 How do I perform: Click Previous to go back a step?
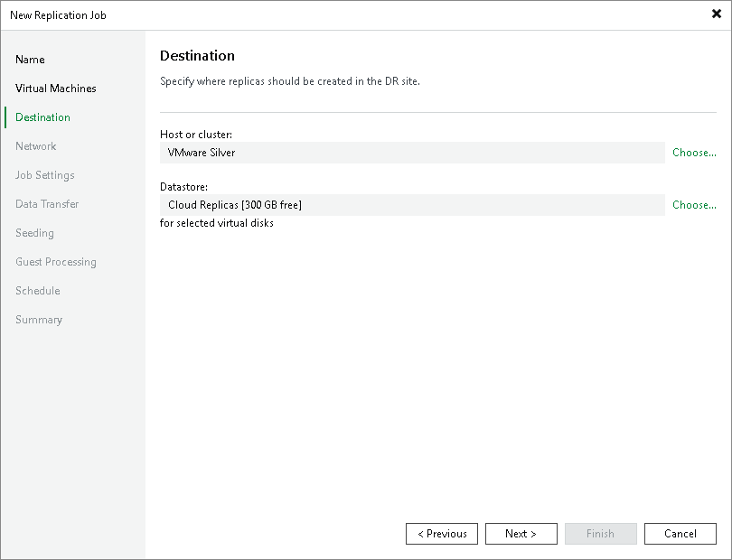click(442, 533)
